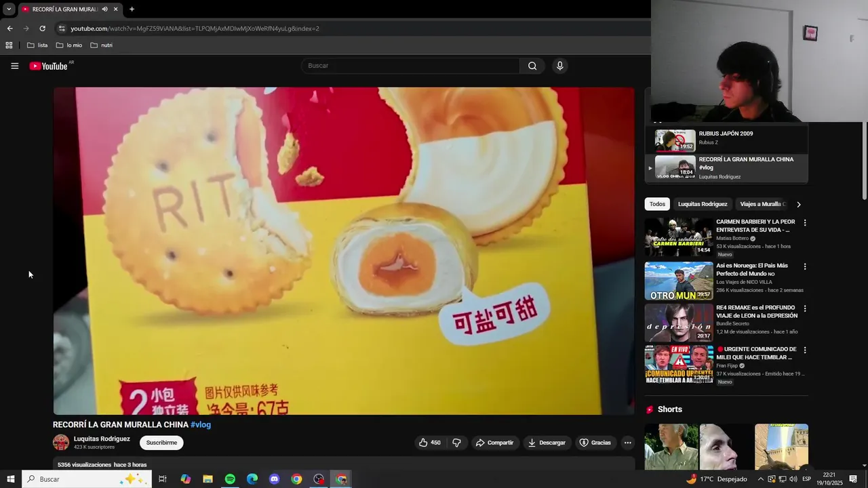The image size is (868, 488).
Task: Select the 'Luquitas Rodriguez' filter chip
Action: coord(703,204)
